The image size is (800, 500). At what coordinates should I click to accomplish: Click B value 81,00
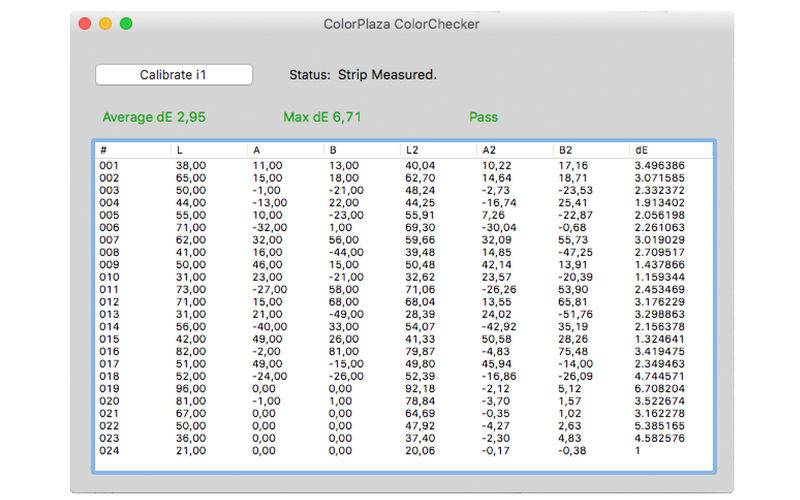(x=344, y=352)
